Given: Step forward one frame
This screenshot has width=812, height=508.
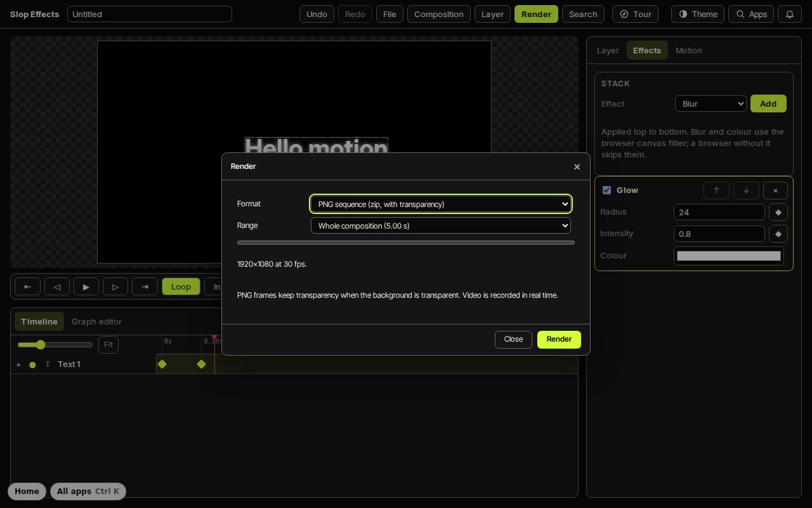Looking at the screenshot, I should click(115, 286).
